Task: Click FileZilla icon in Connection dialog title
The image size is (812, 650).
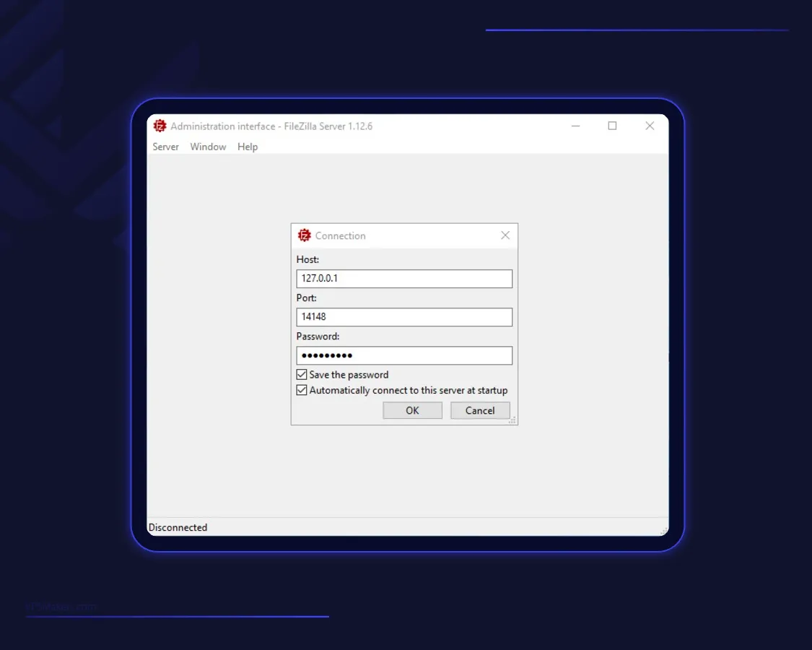Action: pos(305,235)
